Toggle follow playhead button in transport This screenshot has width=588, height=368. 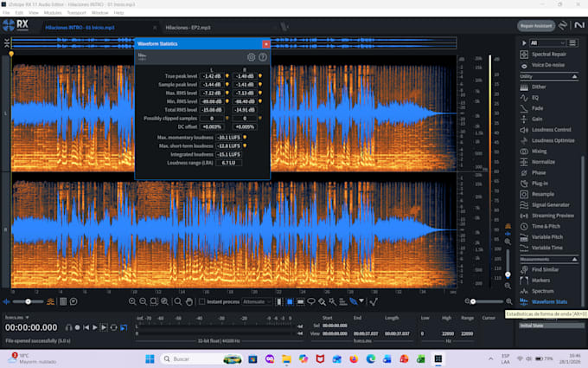[124, 327]
